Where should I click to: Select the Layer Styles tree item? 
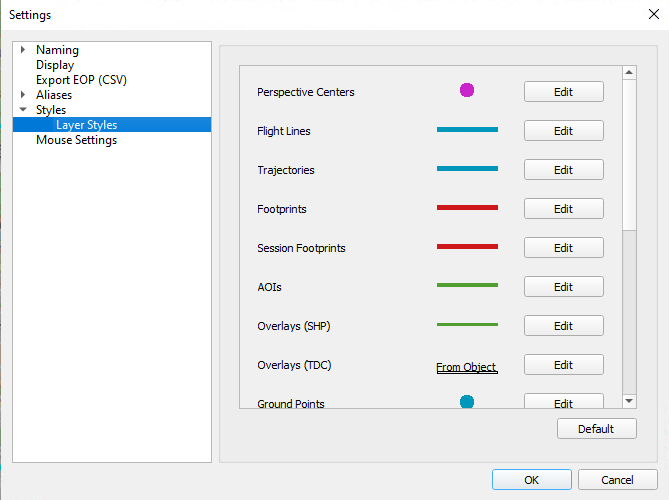pos(86,125)
